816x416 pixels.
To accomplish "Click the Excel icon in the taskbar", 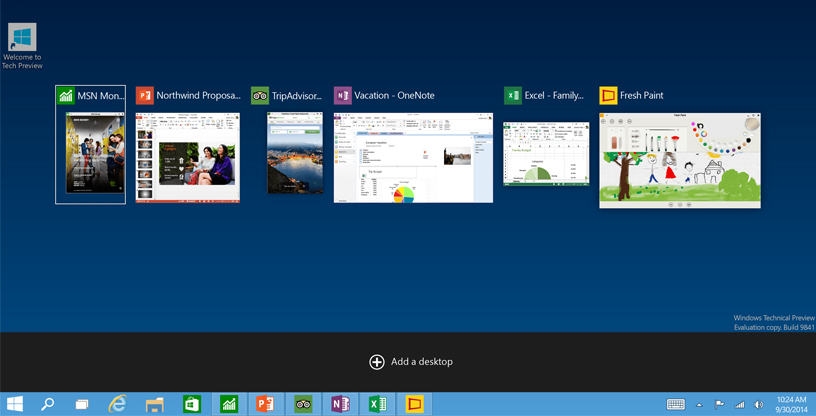I will (x=377, y=404).
